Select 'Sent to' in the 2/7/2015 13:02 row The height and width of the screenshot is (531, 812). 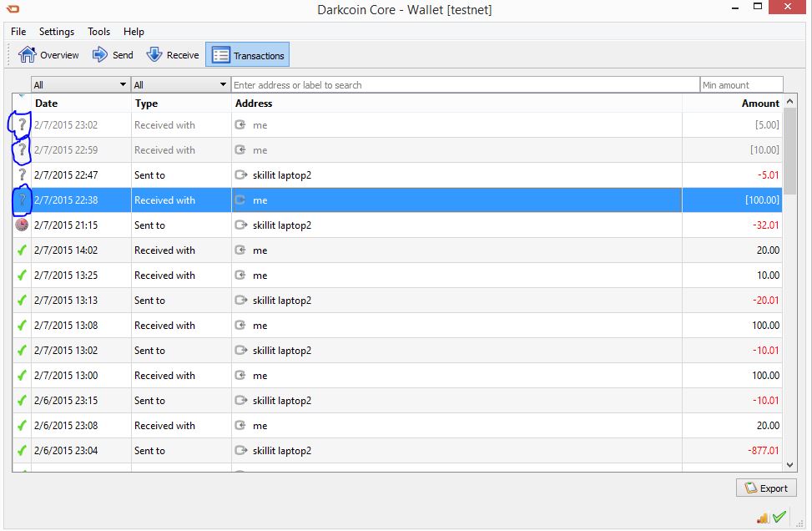point(149,350)
